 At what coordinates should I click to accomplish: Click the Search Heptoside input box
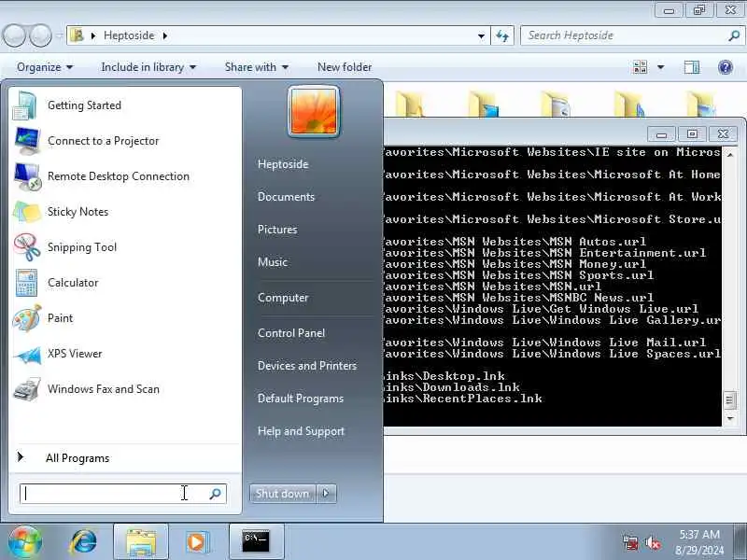coord(631,35)
